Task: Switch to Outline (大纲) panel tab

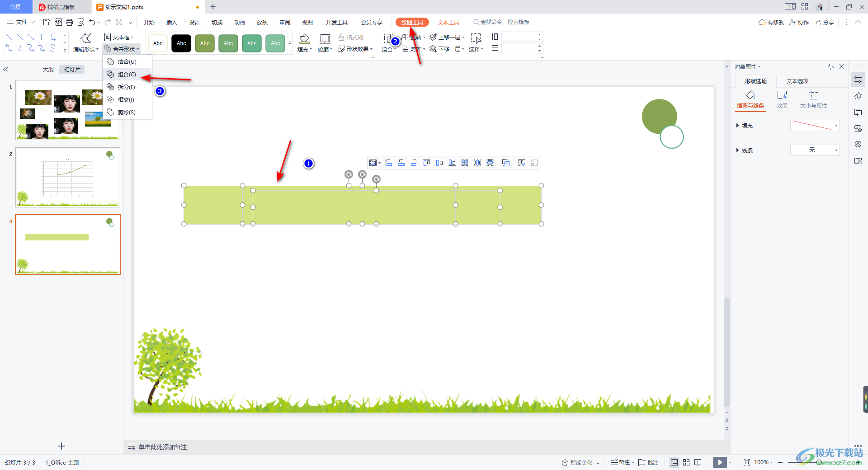Action: click(48, 69)
